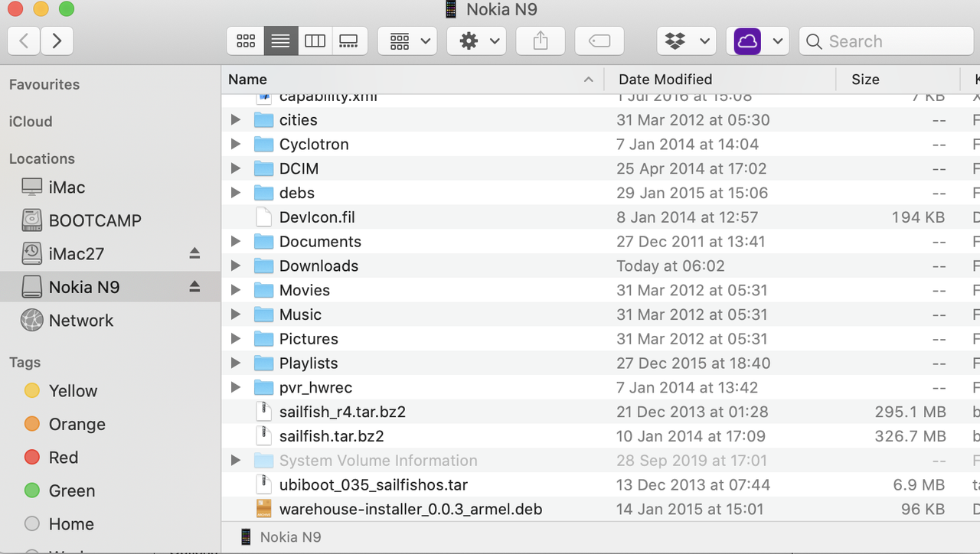
Task: Go back with the left arrow button
Action: click(x=24, y=41)
